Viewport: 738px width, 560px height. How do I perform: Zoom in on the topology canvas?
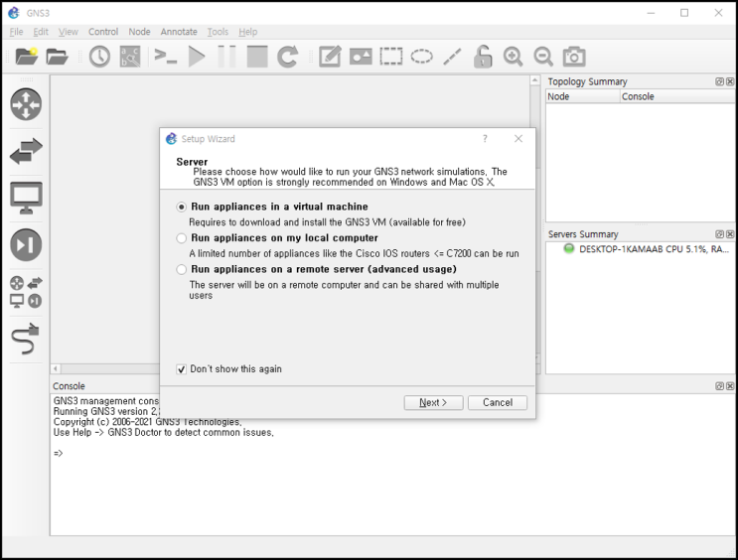tap(513, 57)
